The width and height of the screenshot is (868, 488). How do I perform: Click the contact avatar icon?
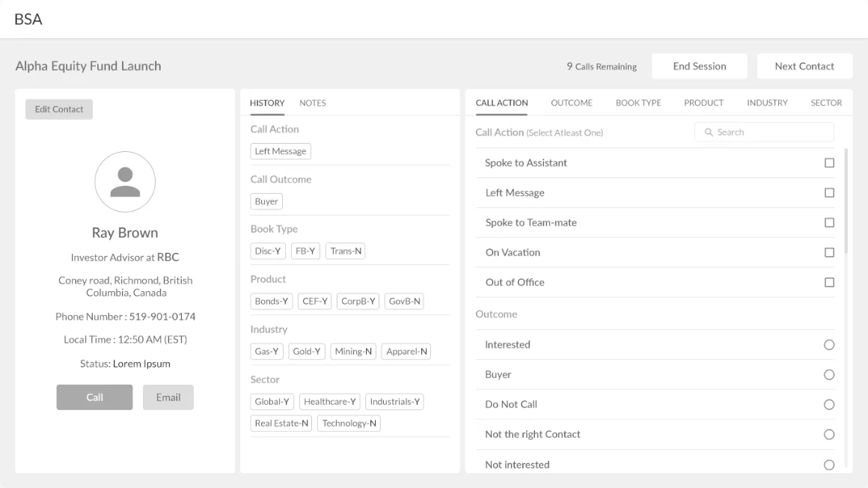pos(125,182)
